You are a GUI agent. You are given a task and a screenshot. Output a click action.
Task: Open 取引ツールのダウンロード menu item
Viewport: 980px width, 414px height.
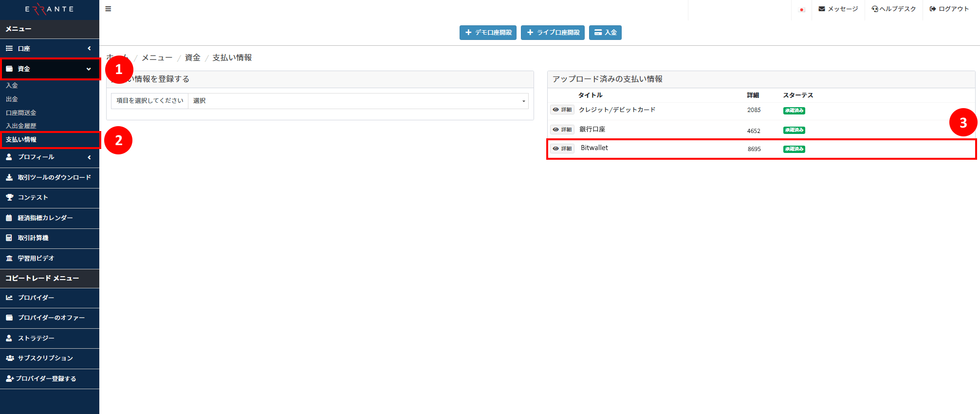(x=50, y=178)
